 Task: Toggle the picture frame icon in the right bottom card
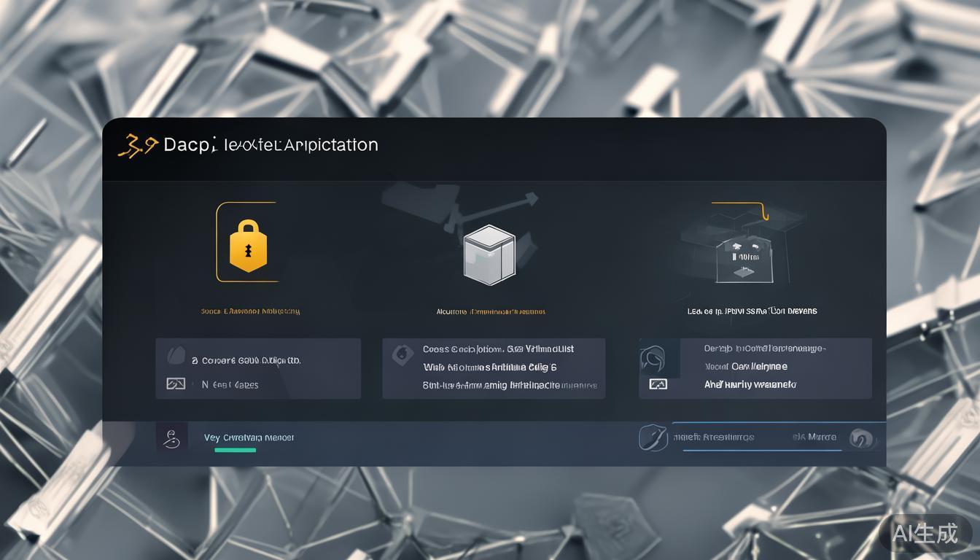(658, 384)
